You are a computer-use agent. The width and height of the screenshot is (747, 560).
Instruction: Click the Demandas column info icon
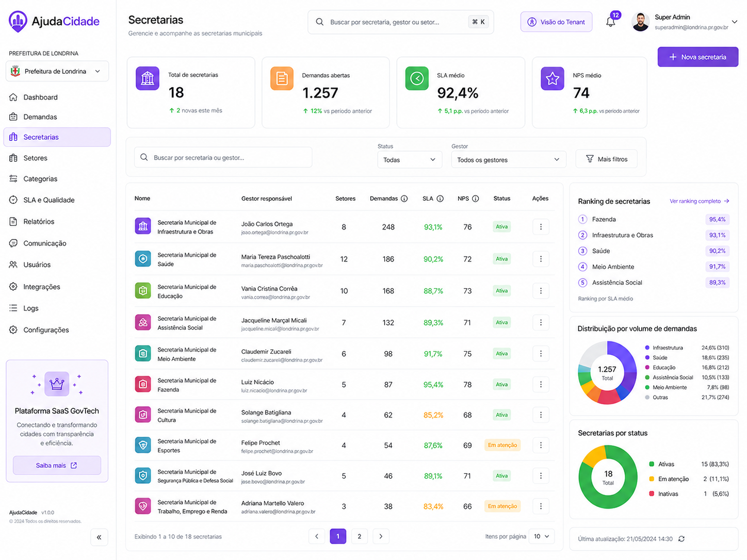pos(404,199)
